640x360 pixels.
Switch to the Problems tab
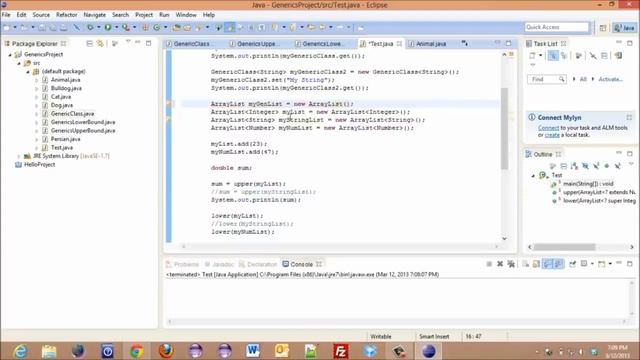tap(182, 264)
